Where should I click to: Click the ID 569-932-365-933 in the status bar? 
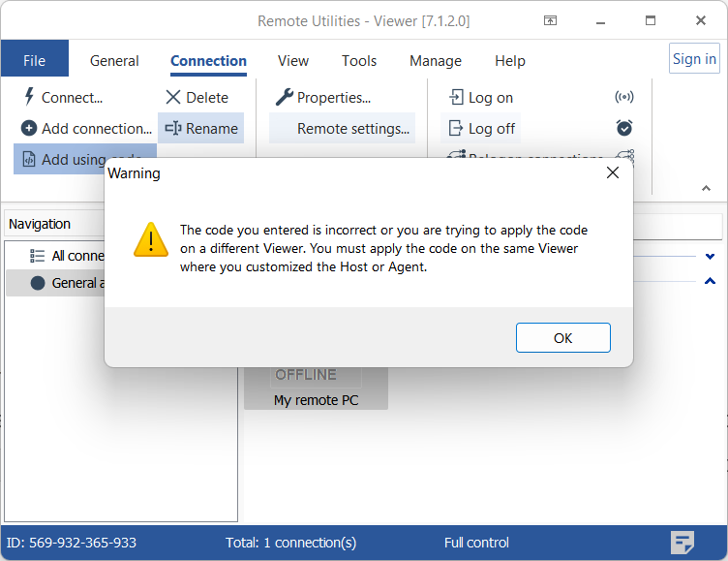click(x=71, y=543)
